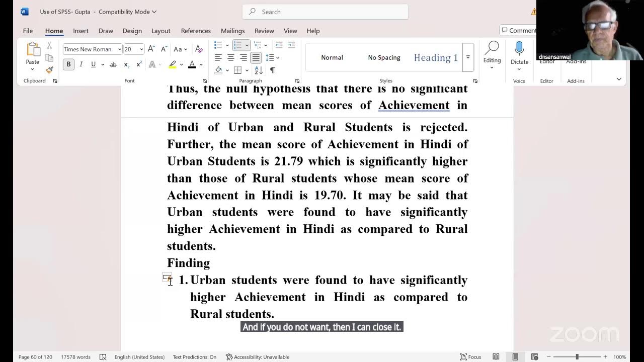The width and height of the screenshot is (644, 362).
Task: Switch to Web Layout view
Action: click(x=534, y=357)
